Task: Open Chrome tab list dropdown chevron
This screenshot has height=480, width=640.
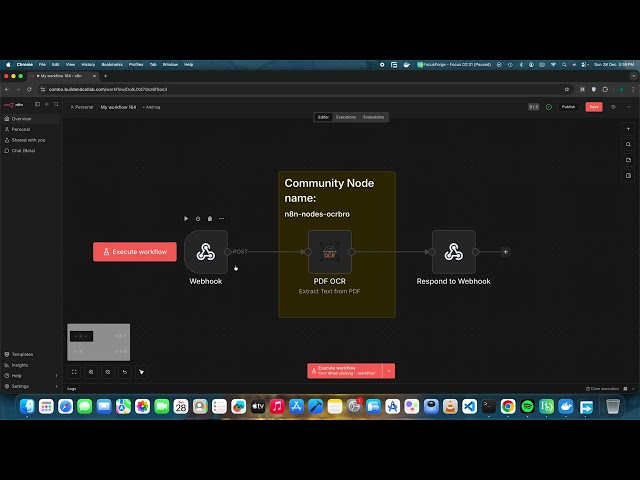Action: tap(633, 76)
